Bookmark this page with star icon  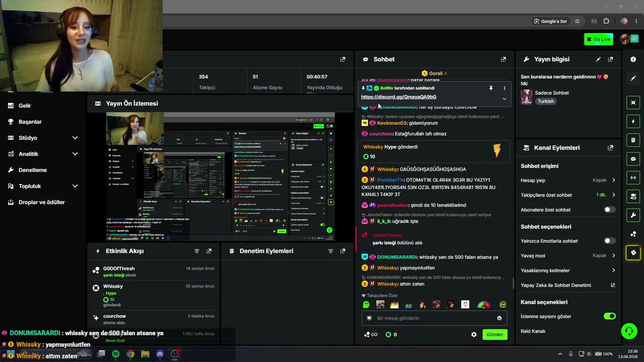[577, 21]
